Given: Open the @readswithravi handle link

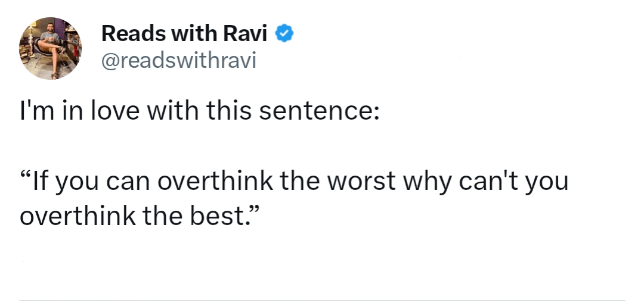Looking at the screenshot, I should tap(178, 60).
